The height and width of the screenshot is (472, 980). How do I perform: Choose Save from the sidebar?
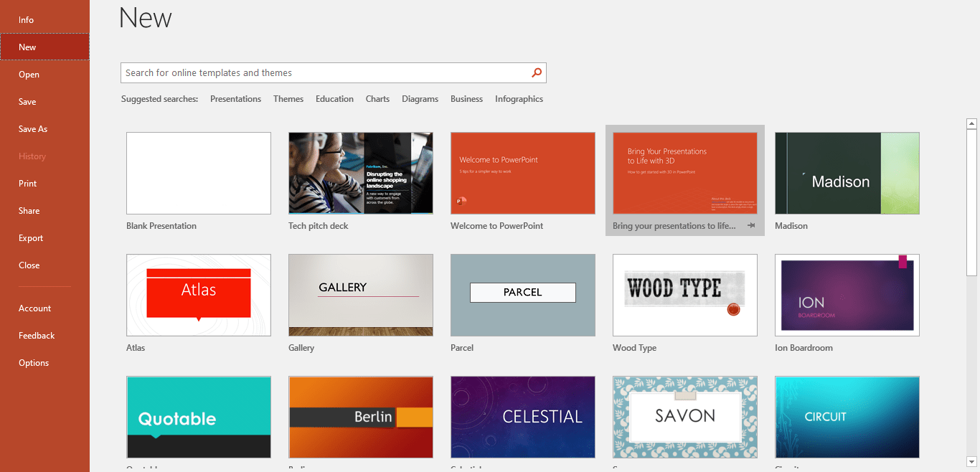click(x=44, y=102)
